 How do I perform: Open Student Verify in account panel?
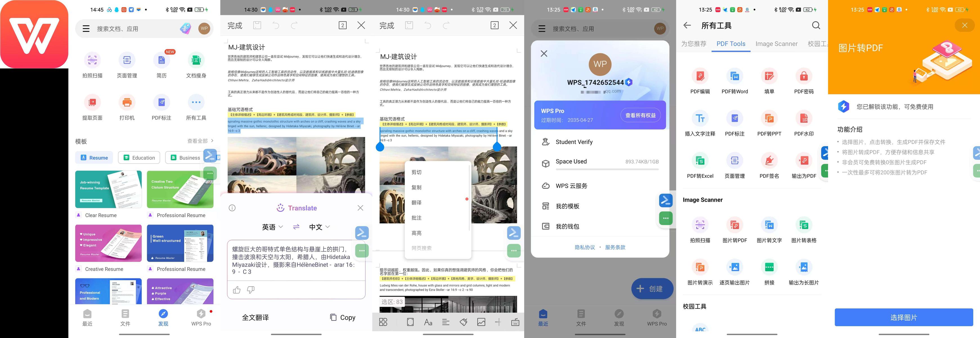pyautogui.click(x=600, y=142)
